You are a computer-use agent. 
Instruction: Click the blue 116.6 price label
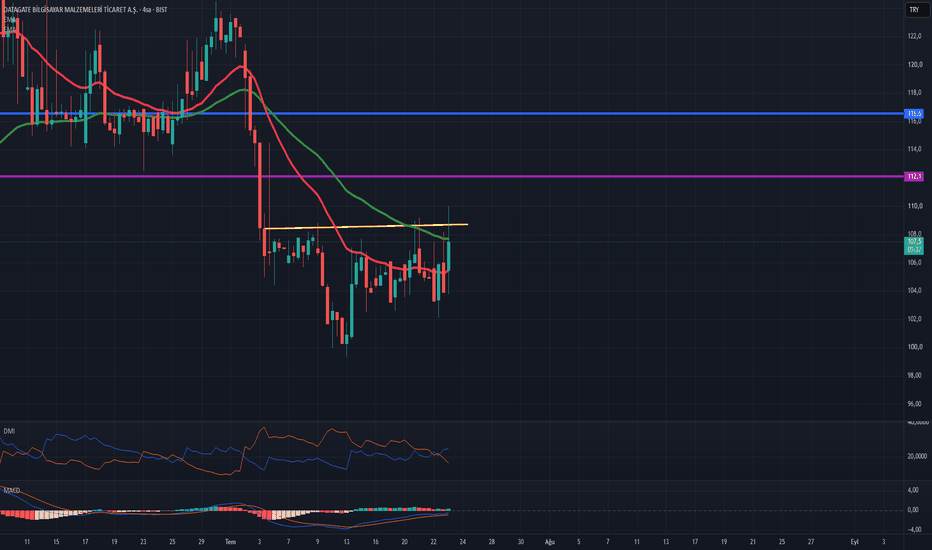[x=914, y=114]
